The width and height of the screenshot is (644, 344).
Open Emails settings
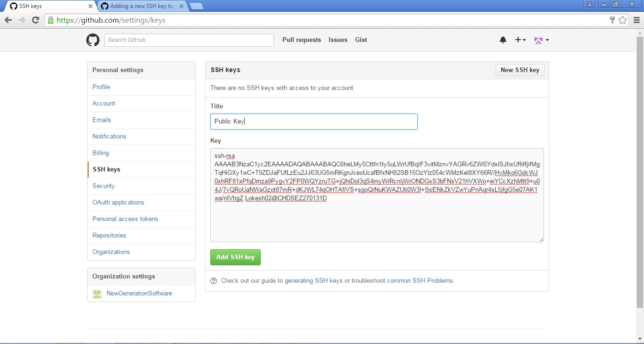pos(141,120)
